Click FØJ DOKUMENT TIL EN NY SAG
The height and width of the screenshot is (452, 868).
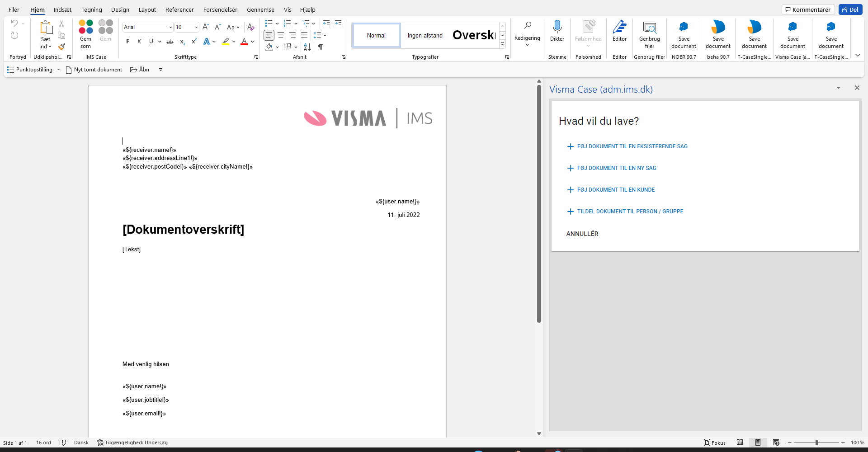point(617,168)
